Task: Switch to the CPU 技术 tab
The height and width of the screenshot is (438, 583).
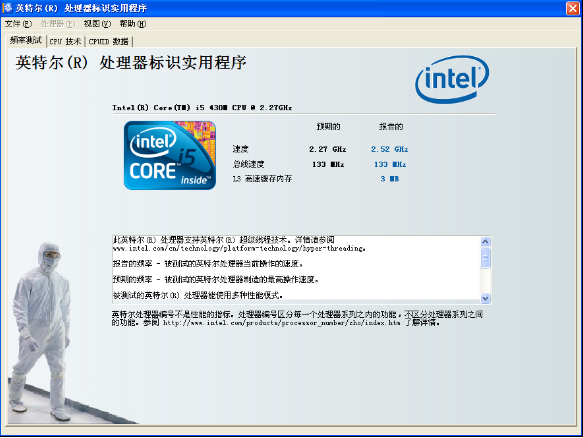Action: [x=65, y=41]
